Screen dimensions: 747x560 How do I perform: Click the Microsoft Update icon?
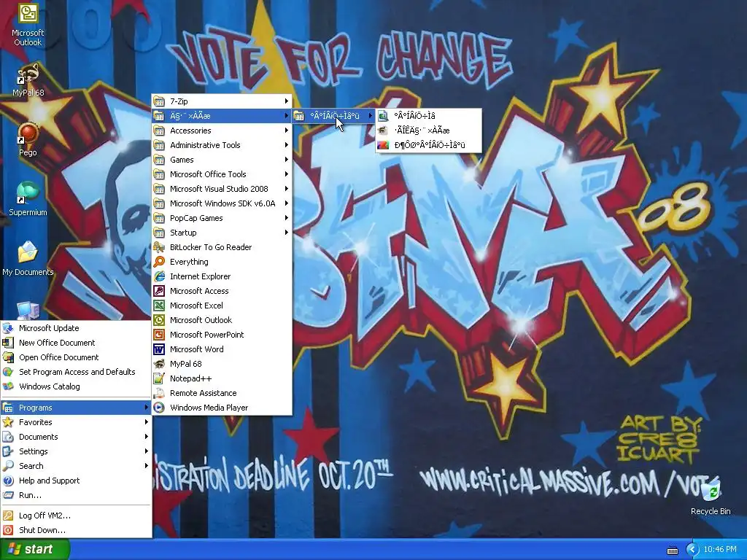7,328
